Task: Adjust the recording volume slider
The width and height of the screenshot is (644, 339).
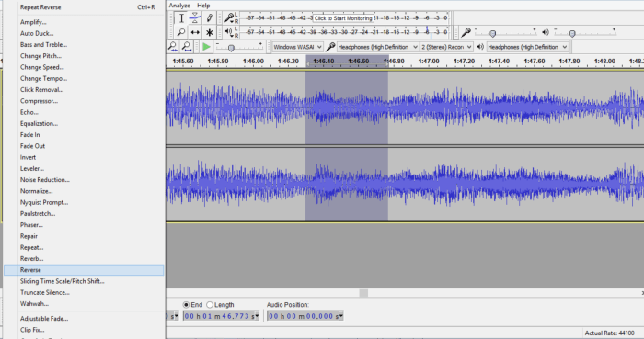Action: [x=492, y=34]
